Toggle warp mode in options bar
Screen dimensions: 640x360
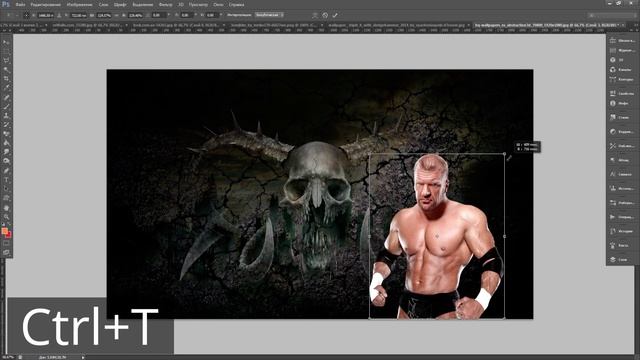[x=315, y=15]
